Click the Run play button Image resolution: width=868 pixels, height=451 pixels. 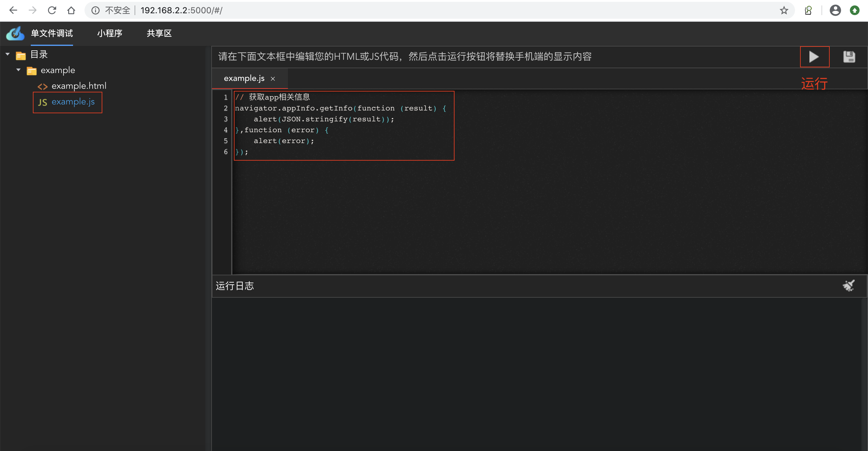coord(814,57)
